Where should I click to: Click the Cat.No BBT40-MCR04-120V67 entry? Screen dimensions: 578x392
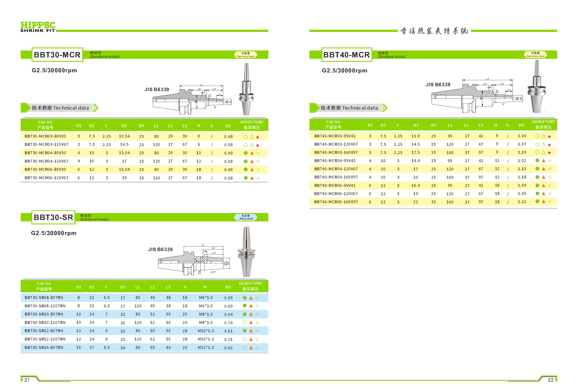tap(336, 169)
